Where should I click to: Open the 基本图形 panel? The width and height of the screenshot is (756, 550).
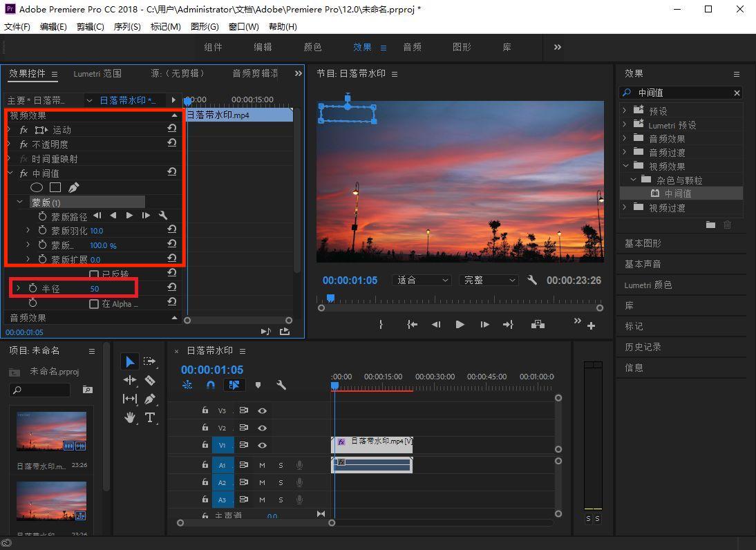[643, 243]
